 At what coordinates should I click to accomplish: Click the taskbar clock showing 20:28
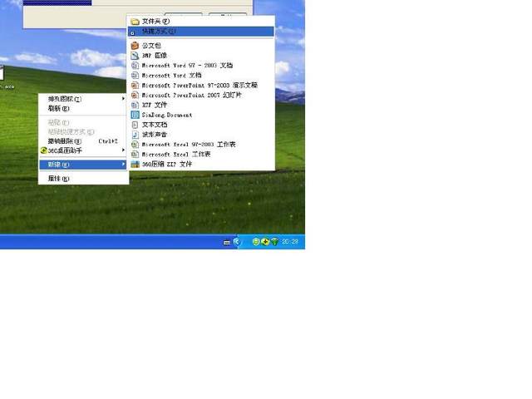tap(290, 242)
